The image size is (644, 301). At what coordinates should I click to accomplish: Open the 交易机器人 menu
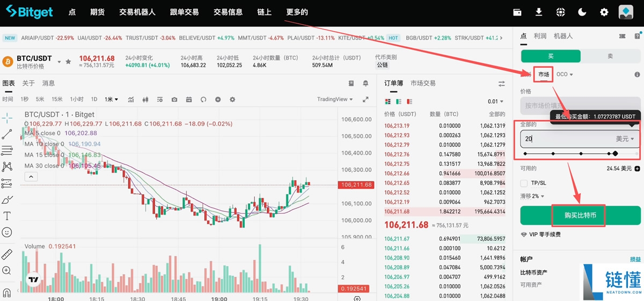tap(137, 12)
